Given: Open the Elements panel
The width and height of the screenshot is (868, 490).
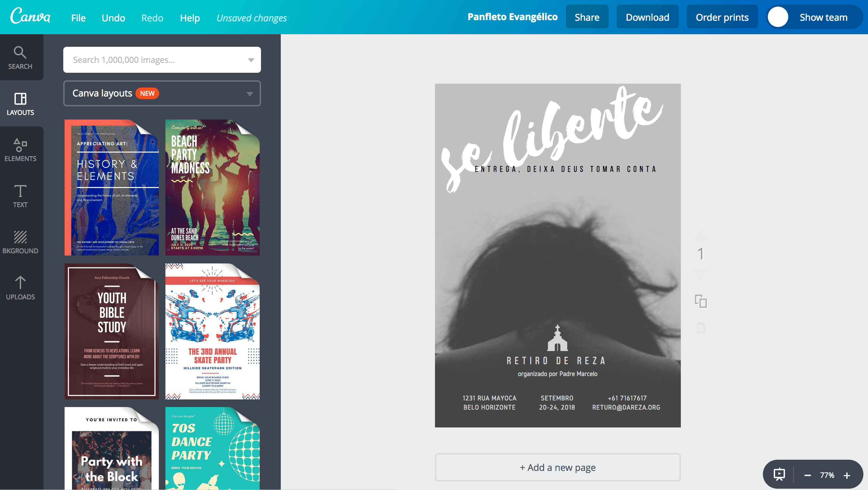Looking at the screenshot, I should 20,150.
